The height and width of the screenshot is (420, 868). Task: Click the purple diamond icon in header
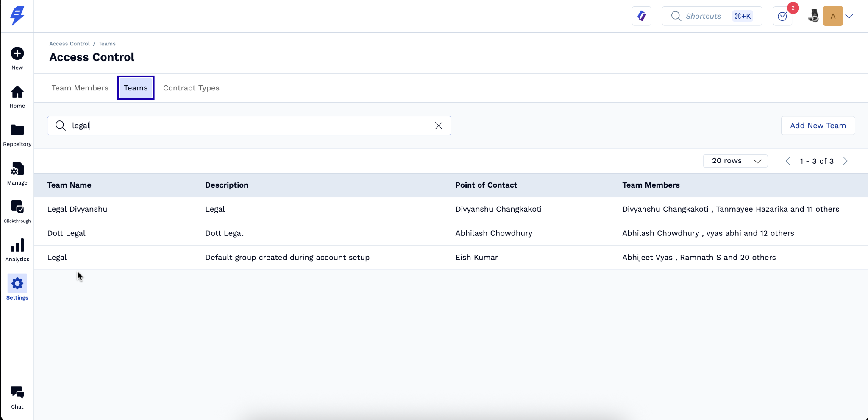(641, 16)
